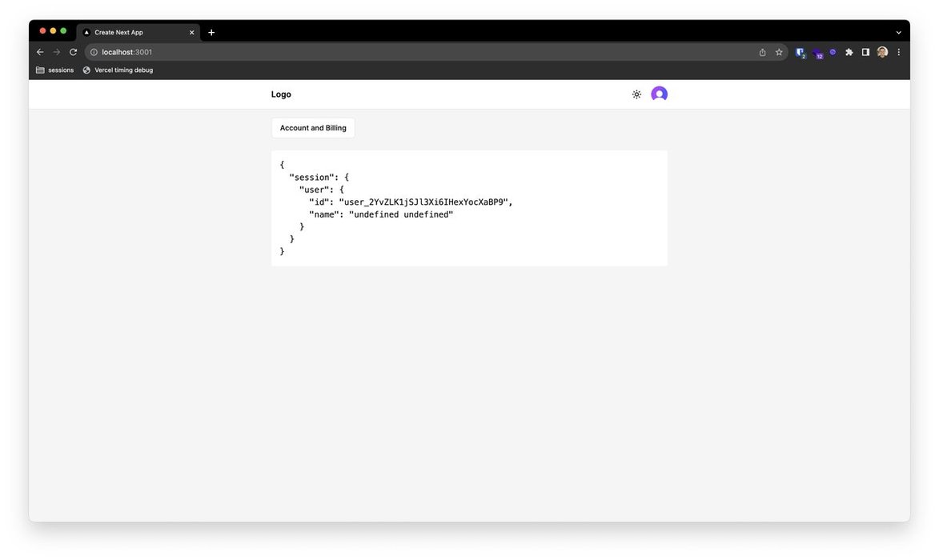
Task: Open the Extensions puzzle piece menu
Action: [849, 52]
